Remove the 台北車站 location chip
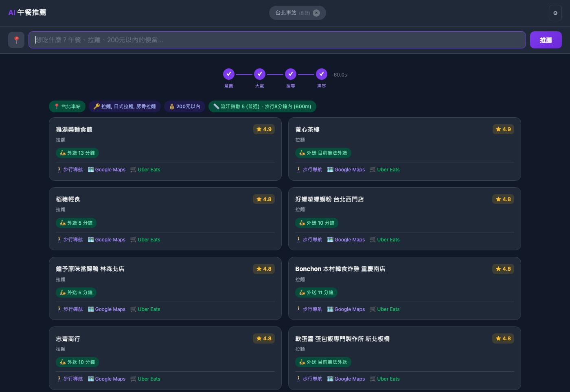570x392 pixels. [x=316, y=13]
